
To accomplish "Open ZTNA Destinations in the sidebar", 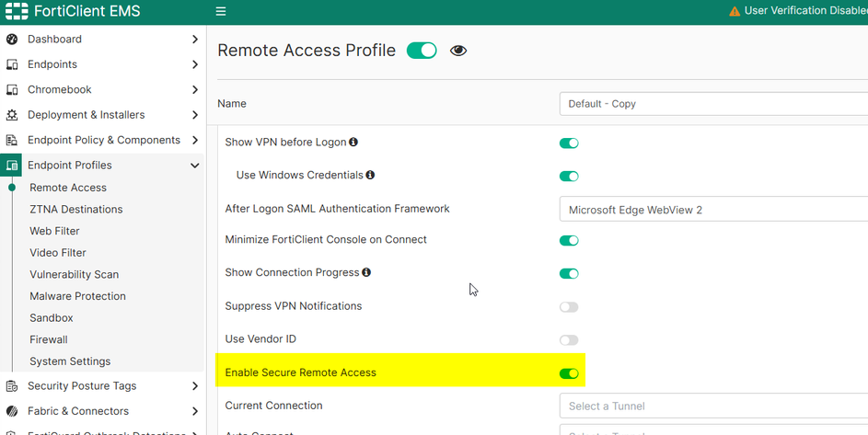I will click(x=75, y=210).
